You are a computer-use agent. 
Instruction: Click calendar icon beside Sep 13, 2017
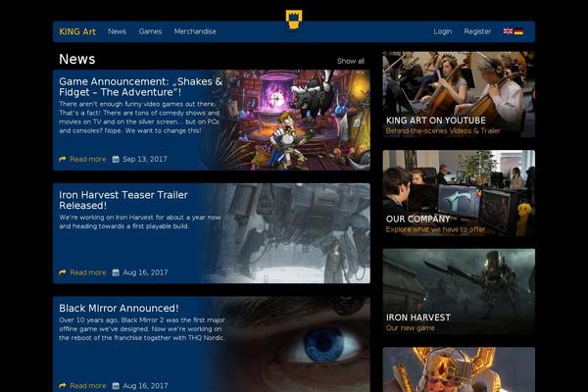116,159
